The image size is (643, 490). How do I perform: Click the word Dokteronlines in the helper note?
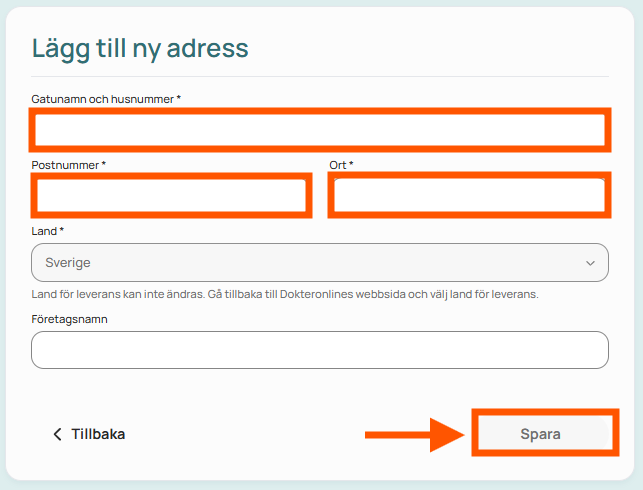[316, 294]
